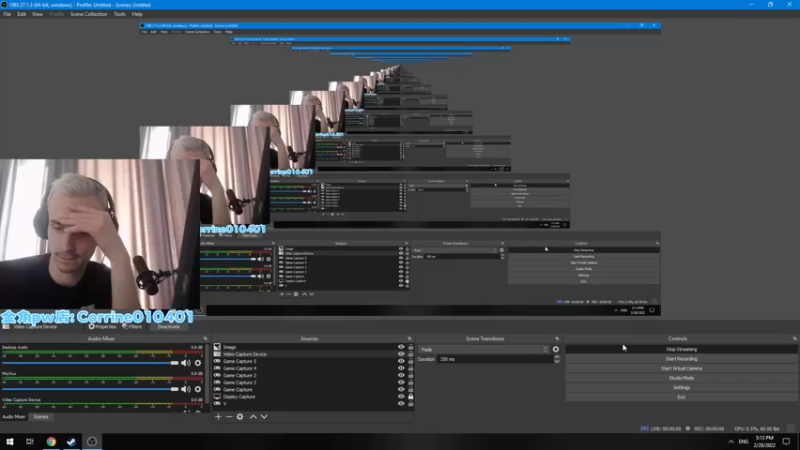Click Start Virtual Camera
The height and width of the screenshot is (450, 800).
681,368
